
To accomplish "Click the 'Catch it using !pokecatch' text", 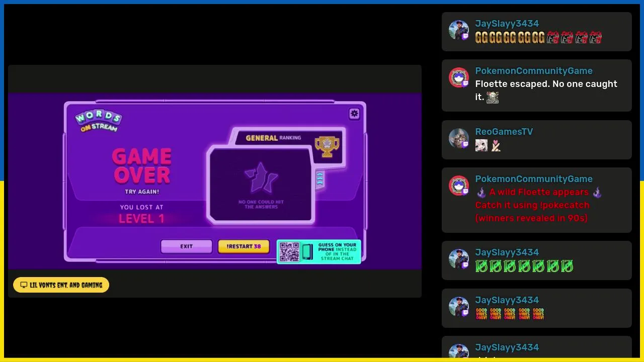I will click(x=532, y=205).
